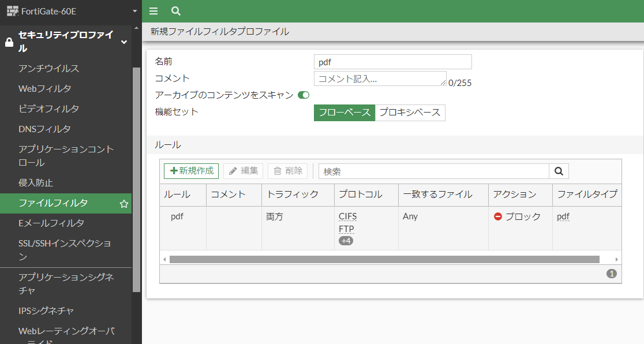The height and width of the screenshot is (344, 644).
Task: Click the pdf file type value
Action: 563,216
